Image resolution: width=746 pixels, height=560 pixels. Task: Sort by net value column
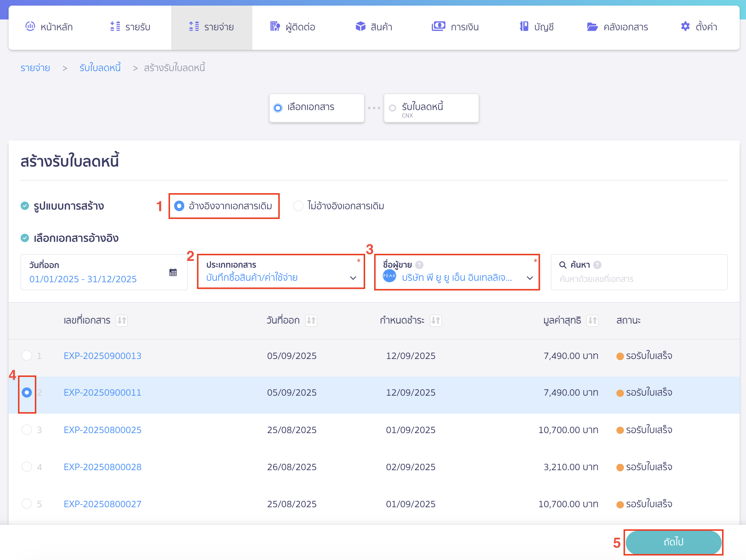click(x=592, y=320)
